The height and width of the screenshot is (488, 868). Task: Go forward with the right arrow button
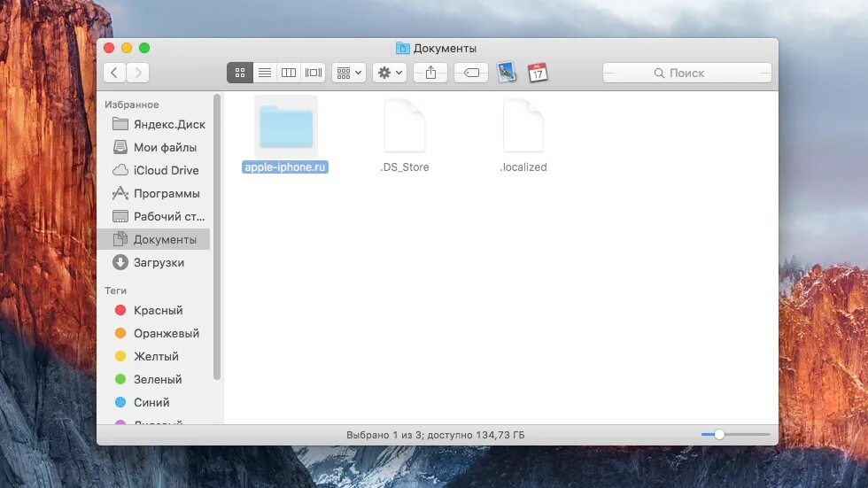pyautogui.click(x=138, y=73)
